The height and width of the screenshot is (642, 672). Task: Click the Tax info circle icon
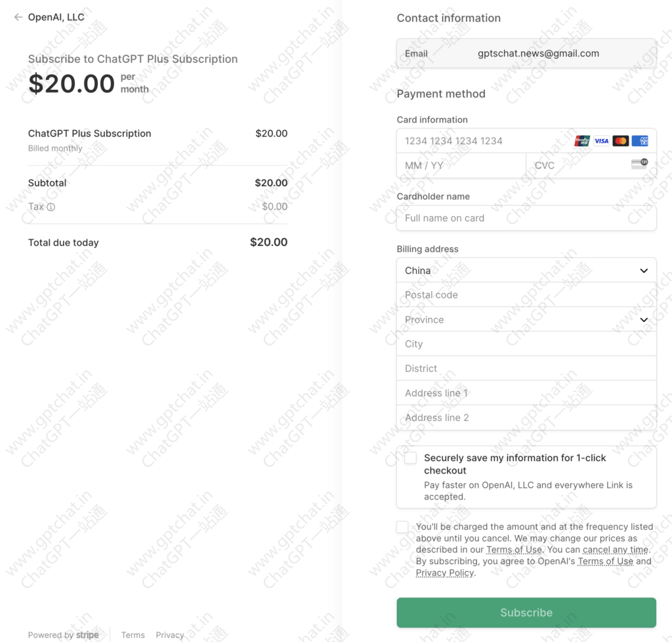point(51,207)
